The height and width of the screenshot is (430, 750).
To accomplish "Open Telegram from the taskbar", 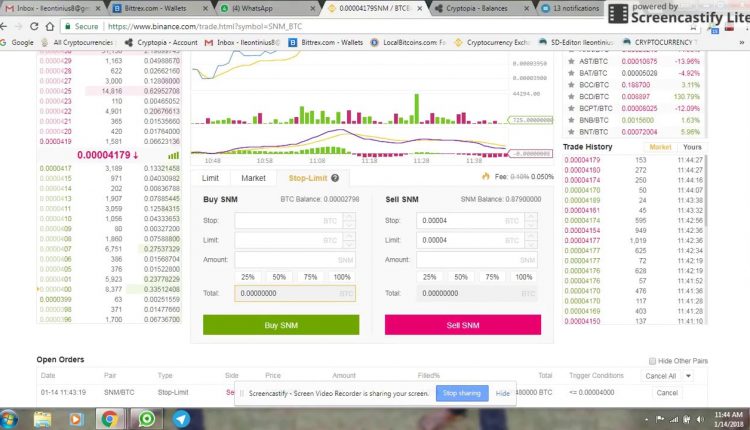I will (x=181, y=419).
